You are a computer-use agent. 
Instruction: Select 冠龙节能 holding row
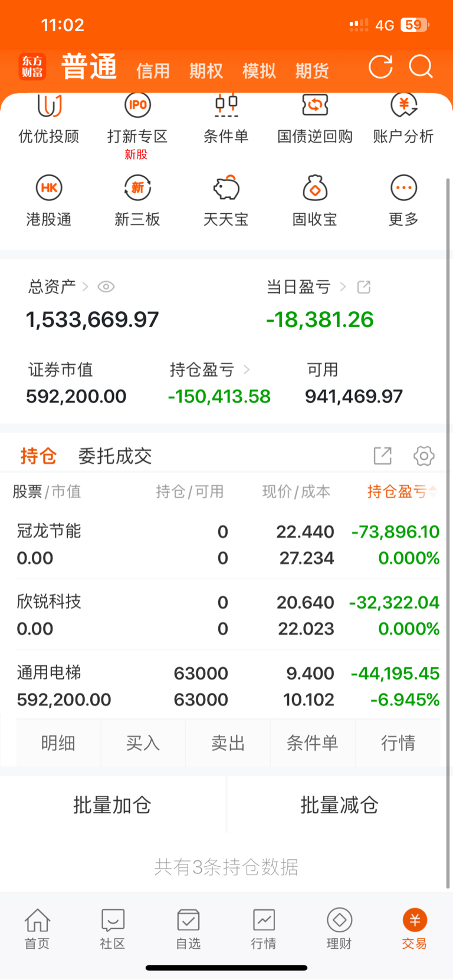(x=226, y=545)
